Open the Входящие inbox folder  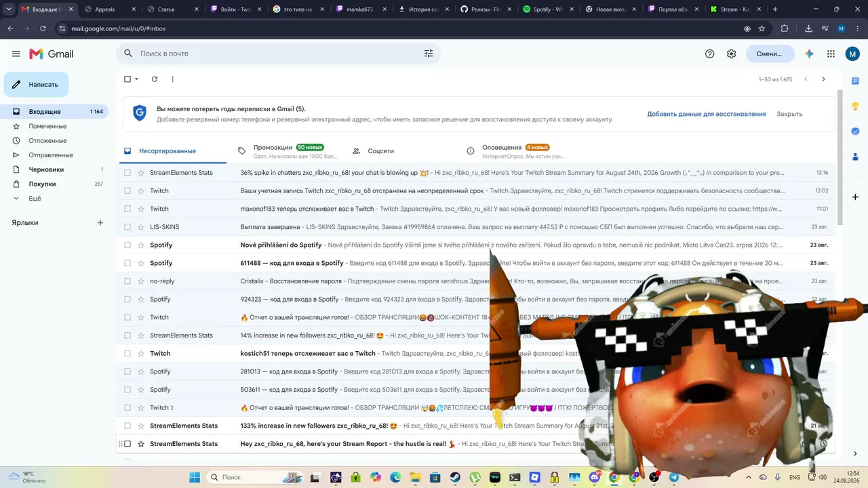coord(54,112)
